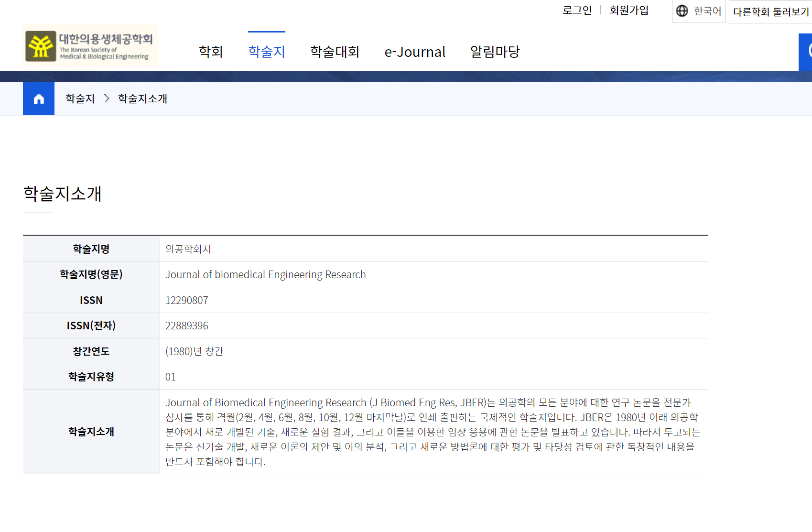Open the 한국어 language selector
The width and height of the screenshot is (812, 532).
click(x=699, y=11)
